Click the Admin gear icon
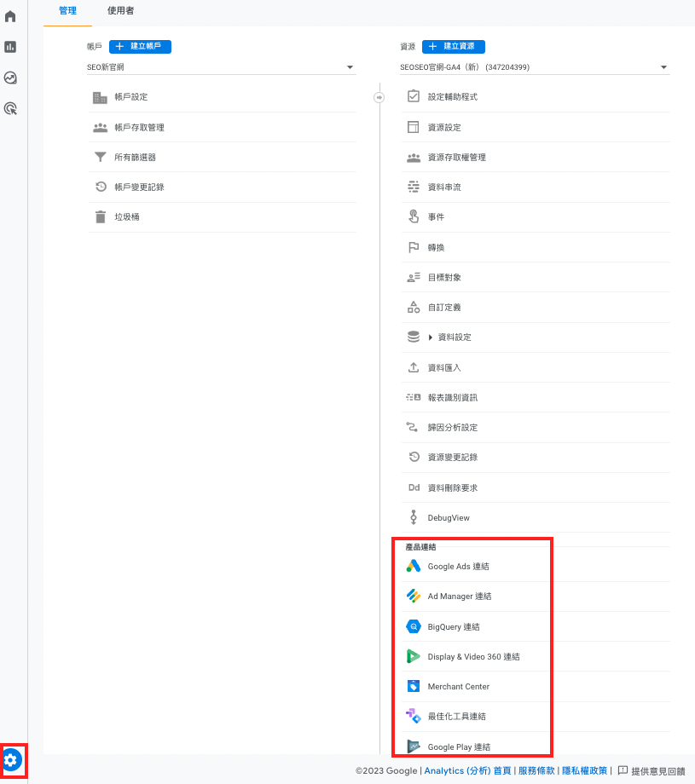Image resolution: width=695 pixels, height=784 pixels. point(11,760)
